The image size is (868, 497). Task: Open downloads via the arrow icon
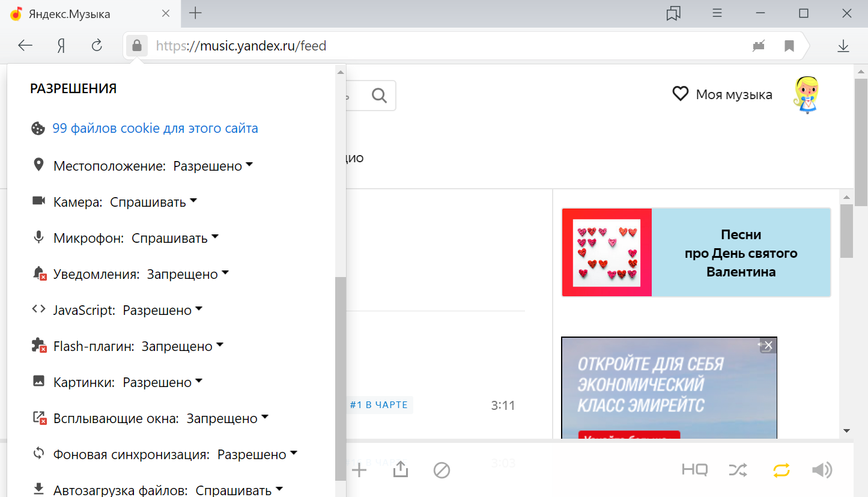[843, 46]
